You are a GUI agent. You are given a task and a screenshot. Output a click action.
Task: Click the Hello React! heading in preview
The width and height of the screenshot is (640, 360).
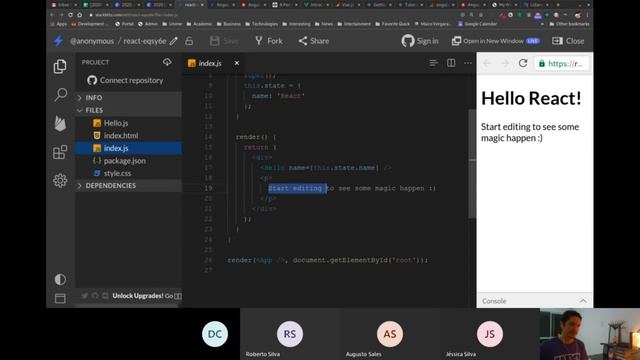point(531,98)
